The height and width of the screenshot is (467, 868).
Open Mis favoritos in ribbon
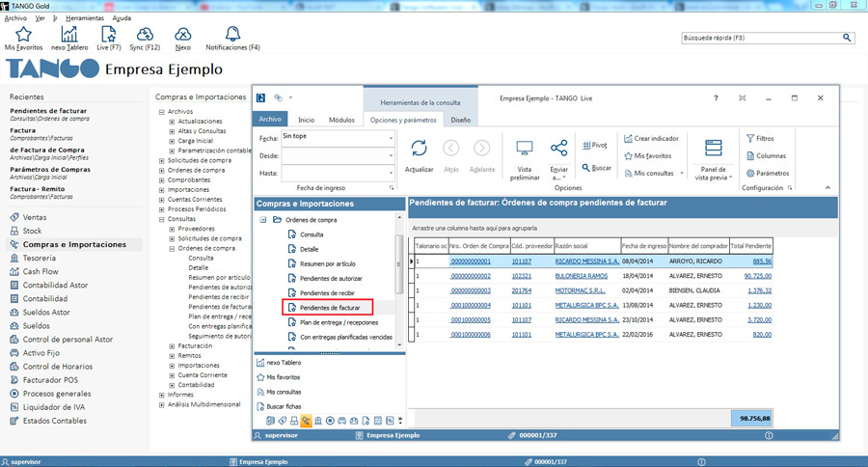coord(648,156)
